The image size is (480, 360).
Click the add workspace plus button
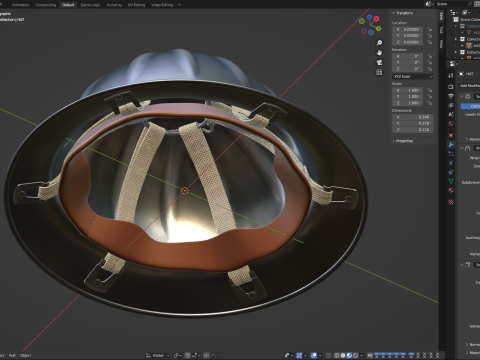tap(179, 5)
